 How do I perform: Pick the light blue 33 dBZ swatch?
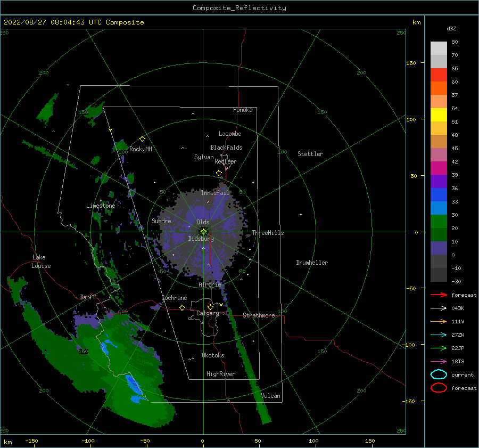coord(439,208)
